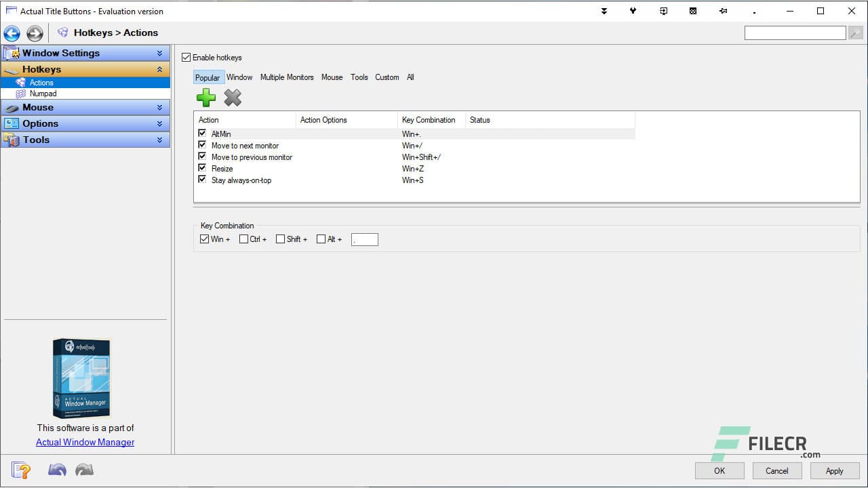Click the gray X to delete selected hotkey
This screenshot has width=868, height=488.
[233, 97]
